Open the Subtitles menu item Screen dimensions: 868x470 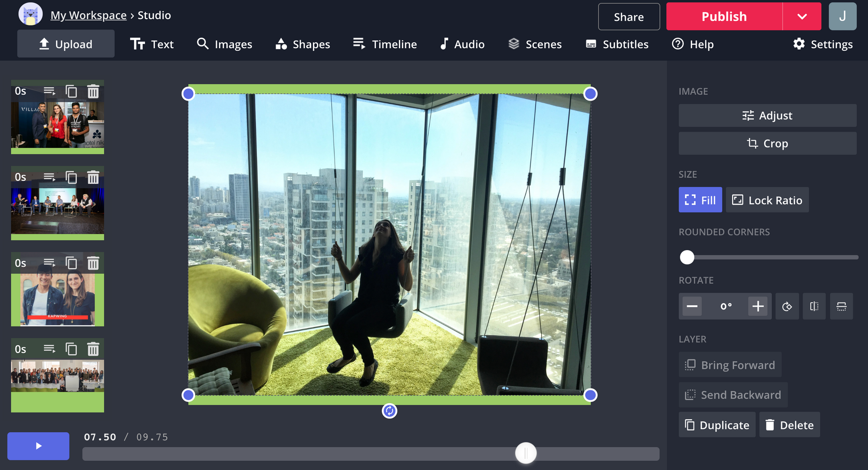point(617,44)
